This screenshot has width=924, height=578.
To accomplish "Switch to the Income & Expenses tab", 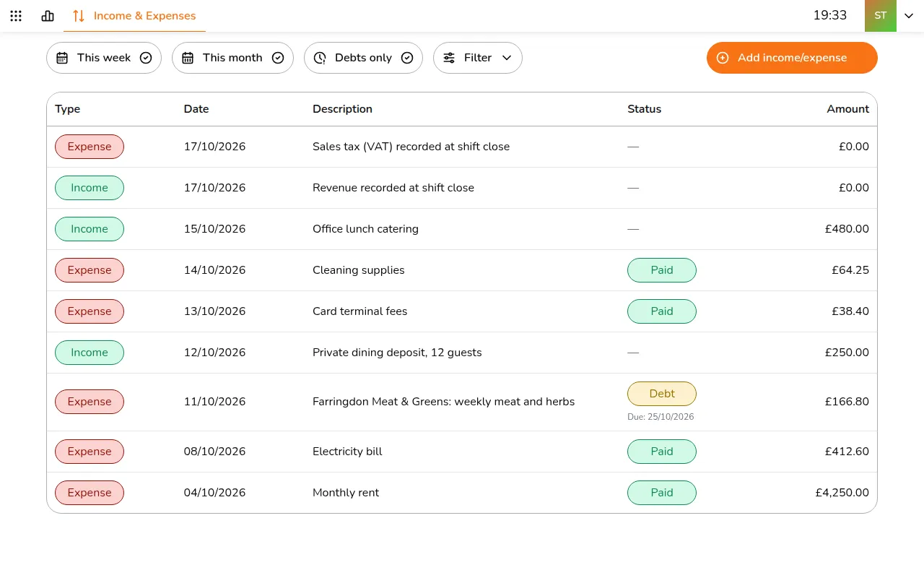I will (134, 16).
